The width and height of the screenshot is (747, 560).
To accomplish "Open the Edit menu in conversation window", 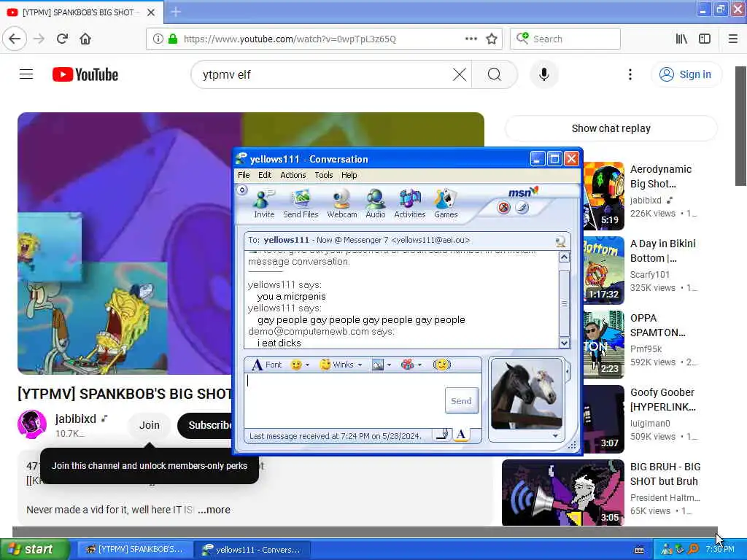I will (265, 175).
